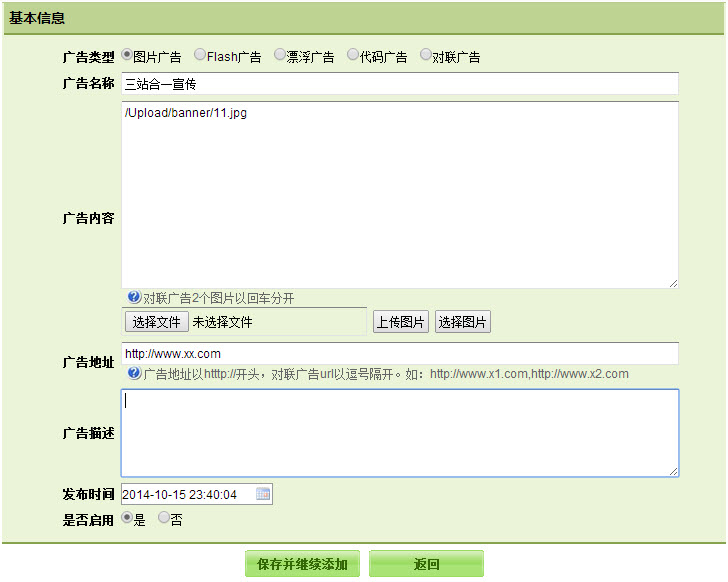Choose the 漂浮广告 radio option

(280, 55)
